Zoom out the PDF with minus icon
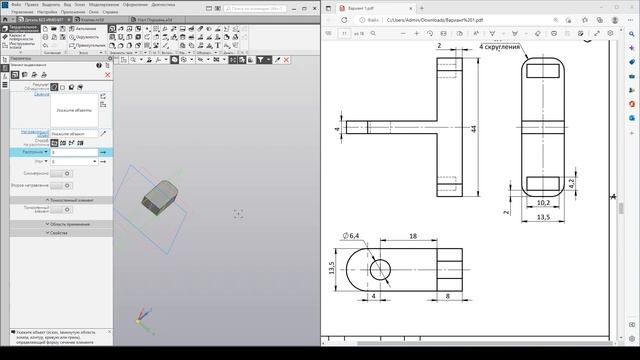 [403, 33]
